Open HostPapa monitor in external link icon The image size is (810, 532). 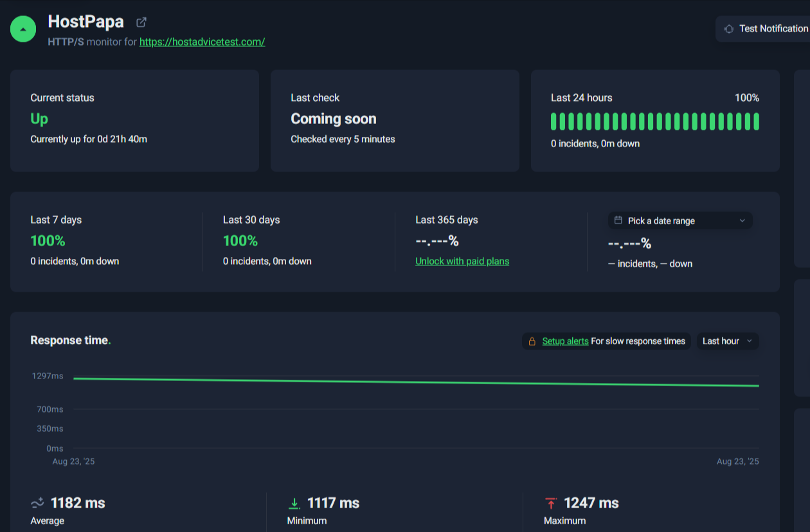point(141,22)
